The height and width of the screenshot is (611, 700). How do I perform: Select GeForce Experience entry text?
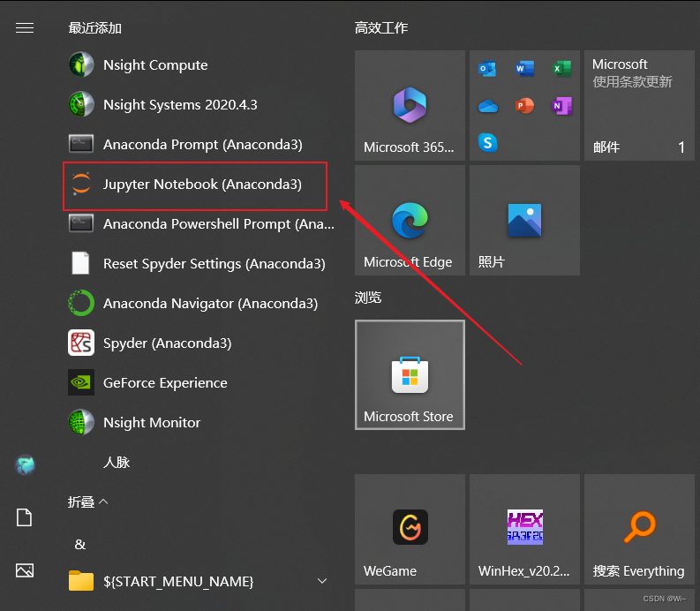[165, 383]
